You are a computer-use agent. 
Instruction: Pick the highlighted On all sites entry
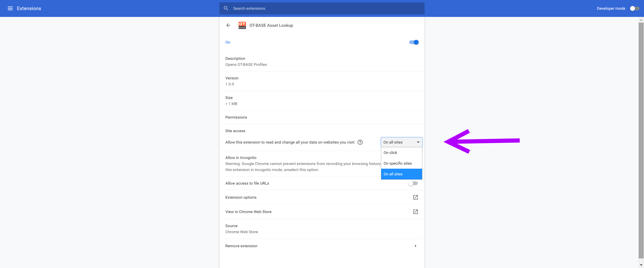pos(401,174)
